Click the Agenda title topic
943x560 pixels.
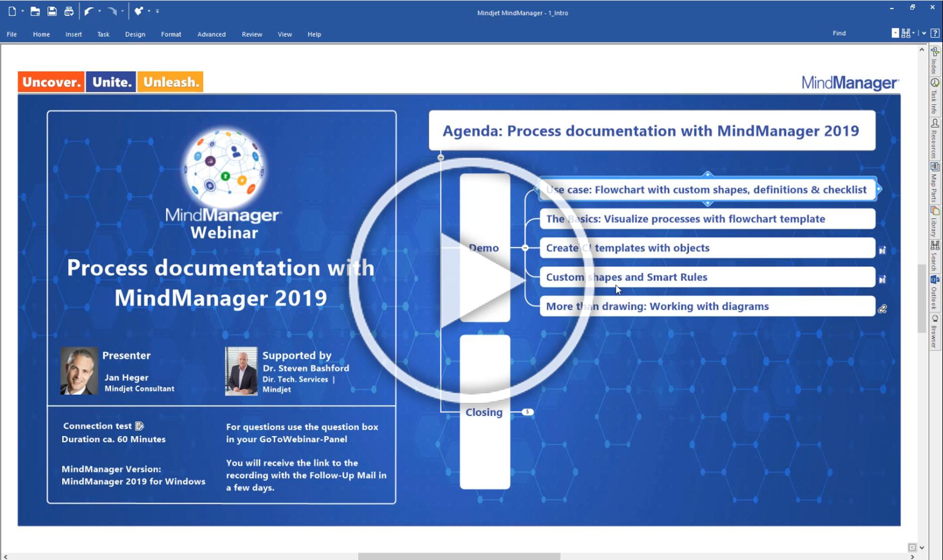point(652,130)
